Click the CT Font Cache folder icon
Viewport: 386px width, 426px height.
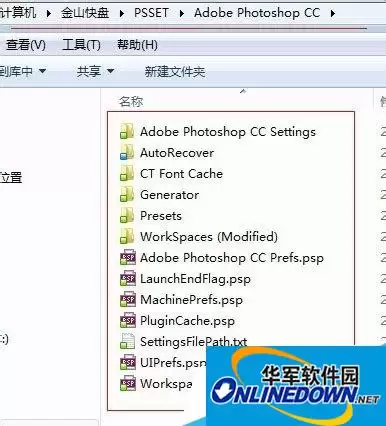127,173
